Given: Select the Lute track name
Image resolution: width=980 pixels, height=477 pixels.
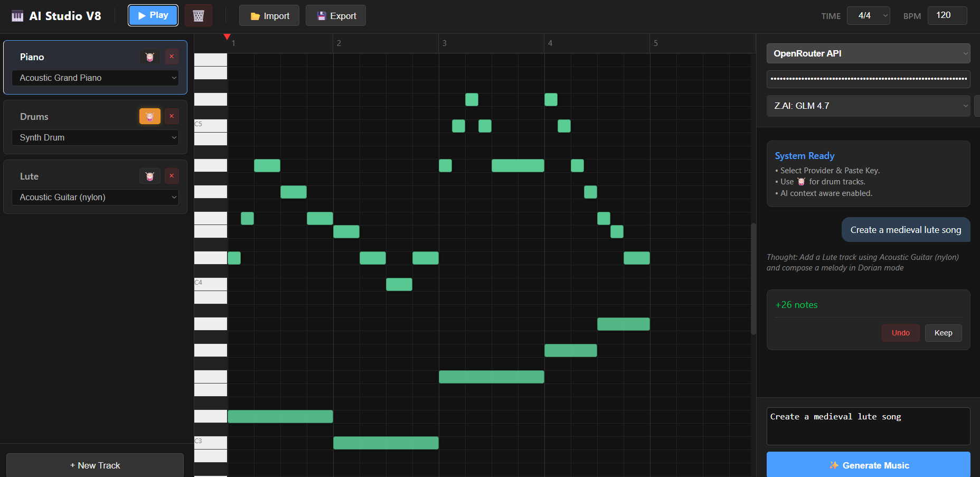Looking at the screenshot, I should [30, 176].
